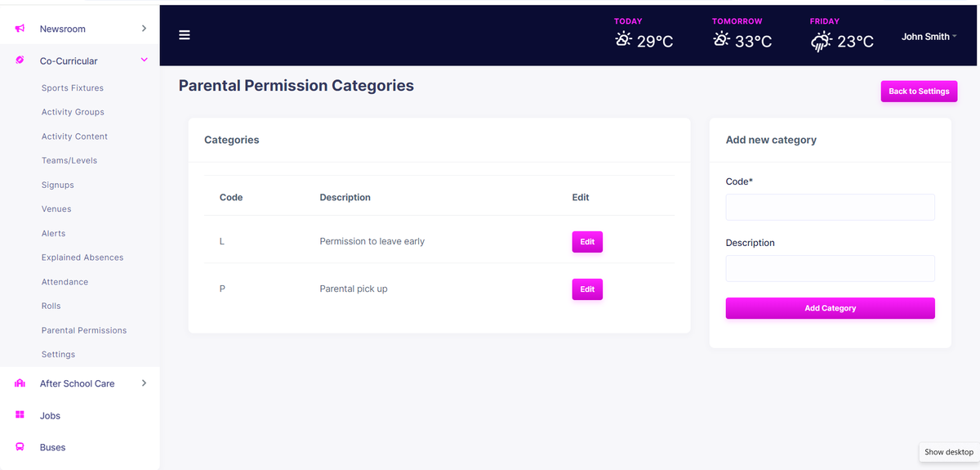Viewport: 980px width, 470px height.
Task: Go to Parental Permissions menu item
Action: (x=84, y=330)
